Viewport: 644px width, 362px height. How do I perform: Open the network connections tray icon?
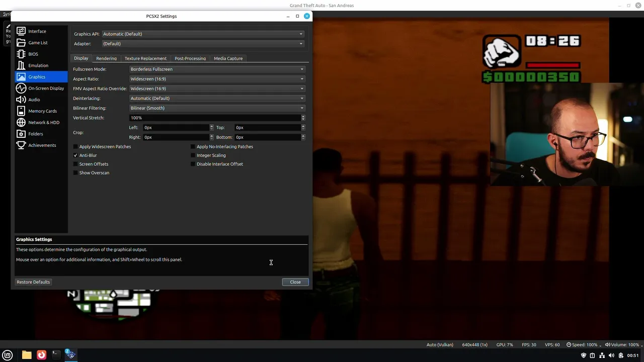602,355
